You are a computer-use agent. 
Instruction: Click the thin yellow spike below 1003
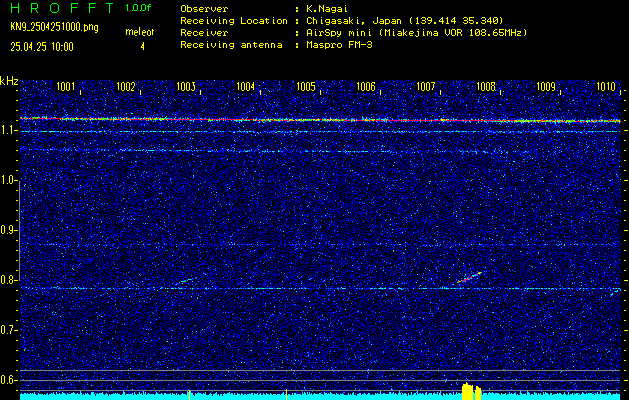click(x=189, y=394)
